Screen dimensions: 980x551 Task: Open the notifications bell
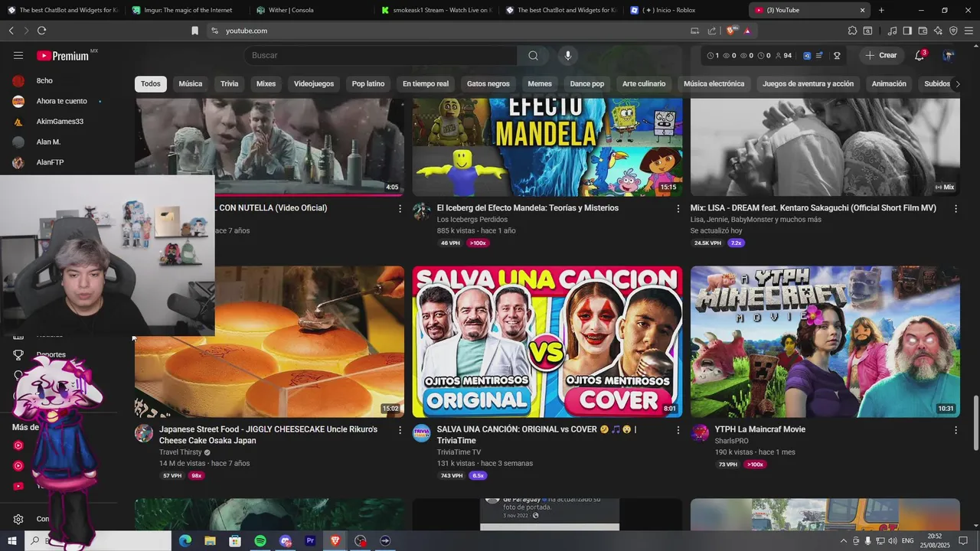[x=920, y=55]
